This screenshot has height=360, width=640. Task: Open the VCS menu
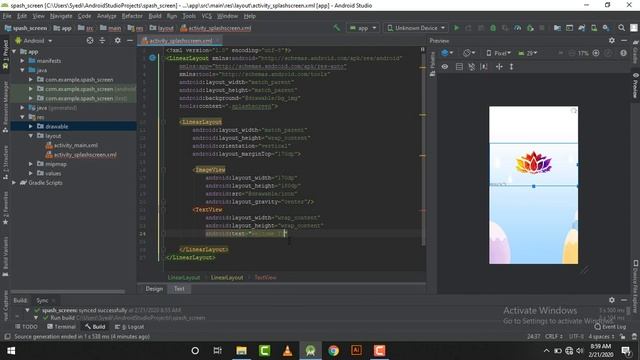click(x=207, y=16)
